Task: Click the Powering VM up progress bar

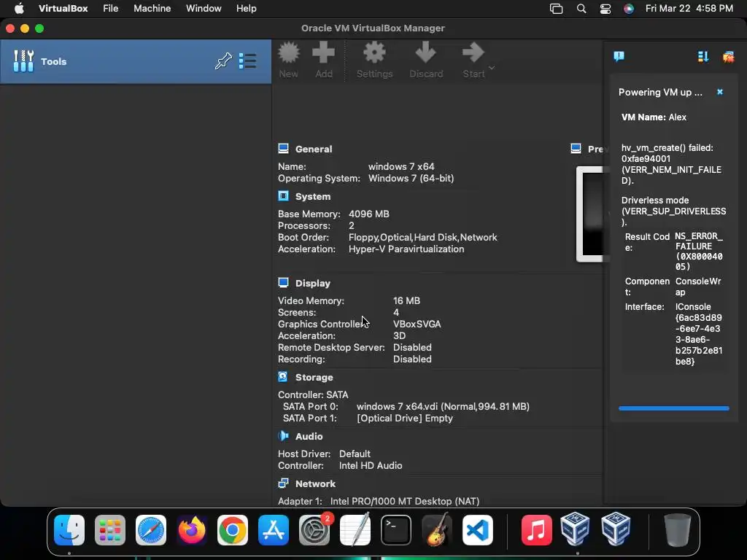Action: [673, 408]
